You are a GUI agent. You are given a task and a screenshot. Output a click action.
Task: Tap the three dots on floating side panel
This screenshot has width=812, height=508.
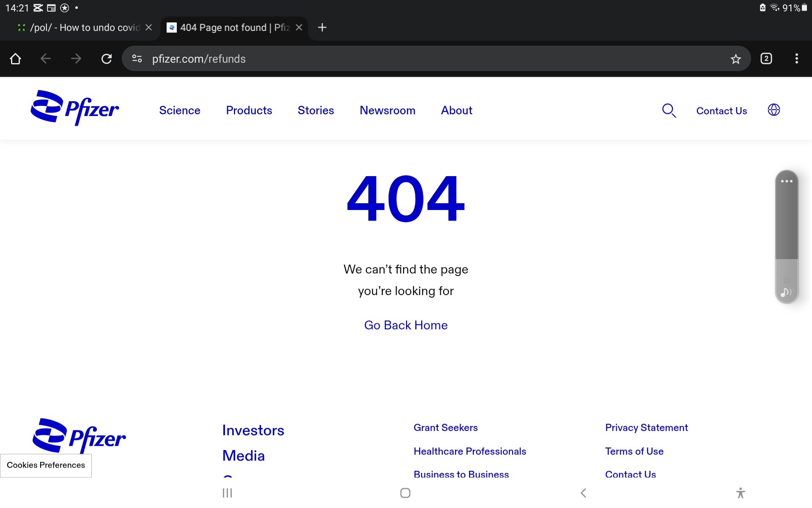[x=787, y=181]
